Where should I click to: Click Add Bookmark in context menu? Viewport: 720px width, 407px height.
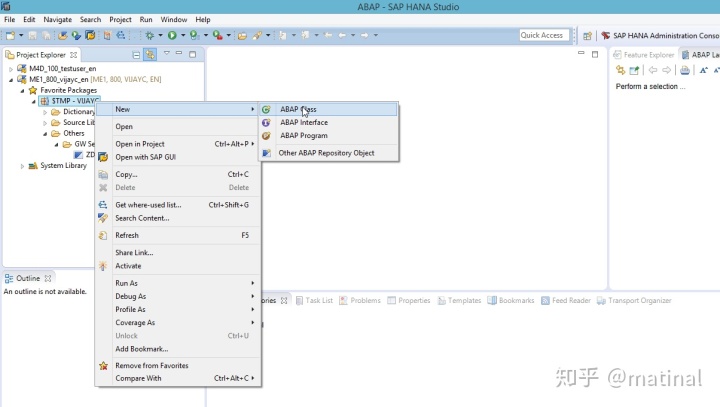[x=178, y=349]
